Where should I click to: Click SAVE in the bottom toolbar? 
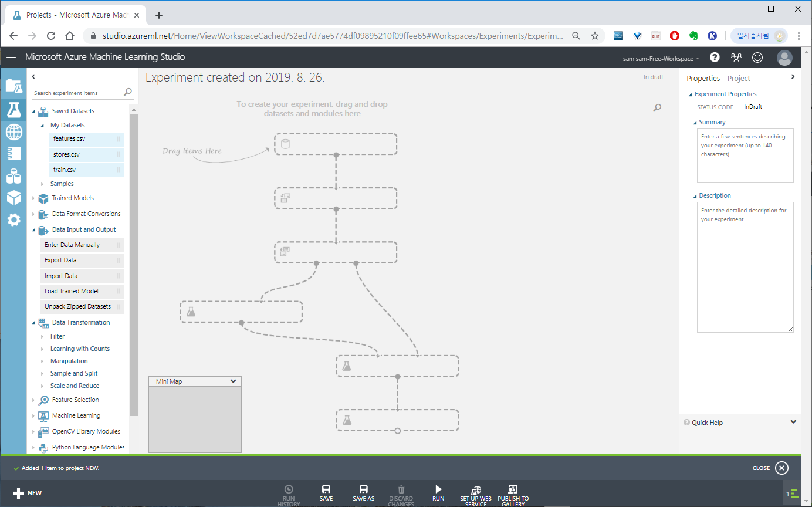pyautogui.click(x=326, y=493)
